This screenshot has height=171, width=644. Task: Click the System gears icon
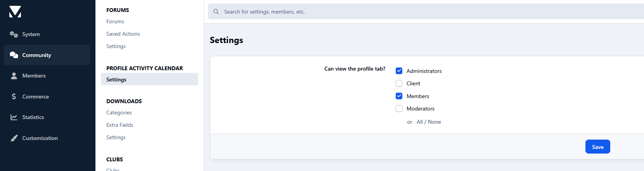click(x=14, y=34)
